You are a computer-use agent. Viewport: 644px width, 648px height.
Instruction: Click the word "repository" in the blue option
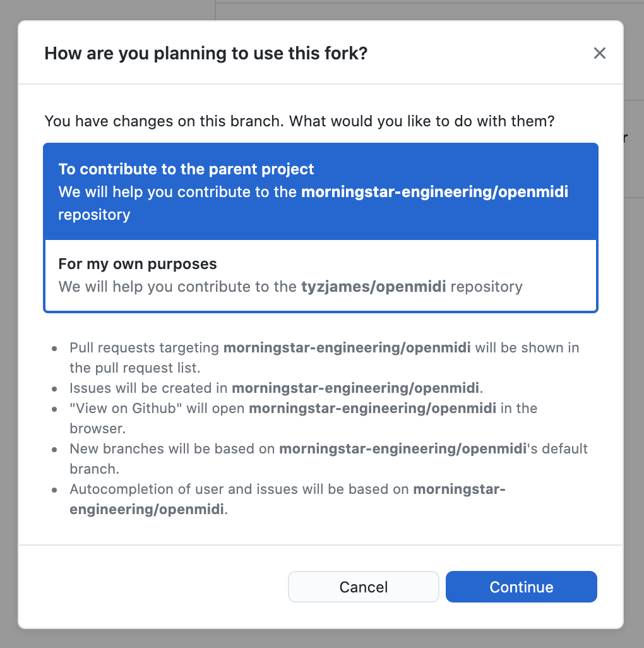[x=94, y=215]
